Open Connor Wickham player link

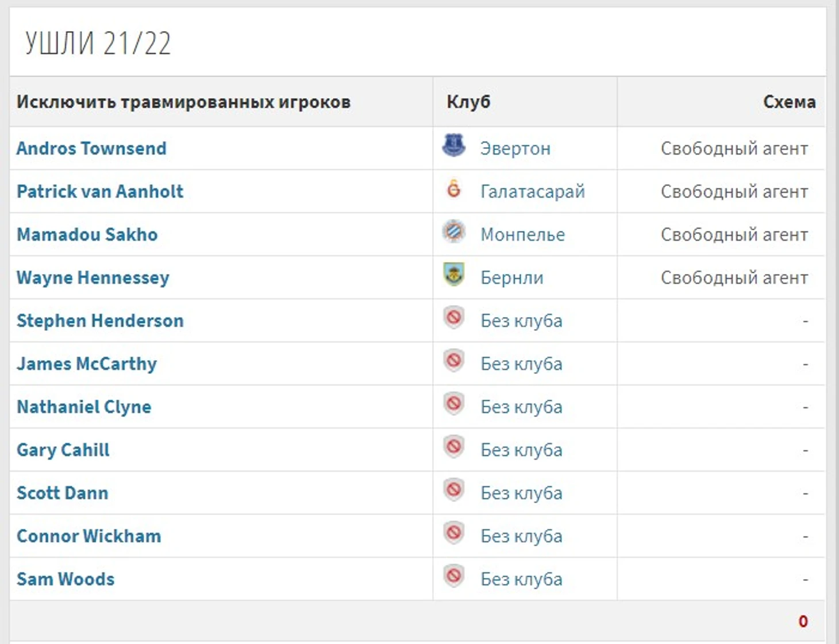pos(89,536)
